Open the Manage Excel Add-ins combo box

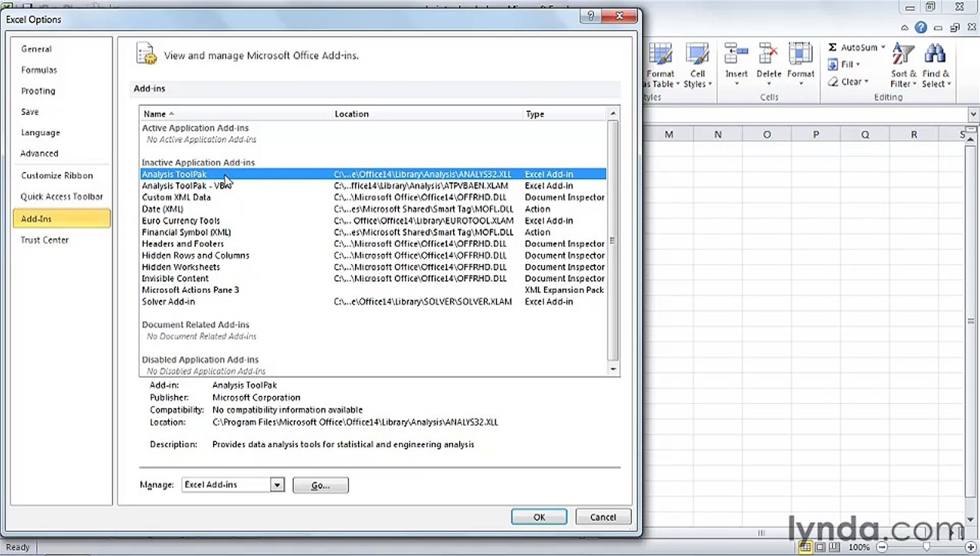point(233,485)
